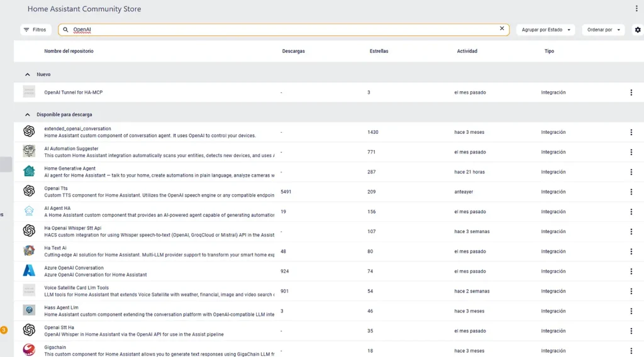Open options menu for Voice Satellite Card Llm Tools

631,292
